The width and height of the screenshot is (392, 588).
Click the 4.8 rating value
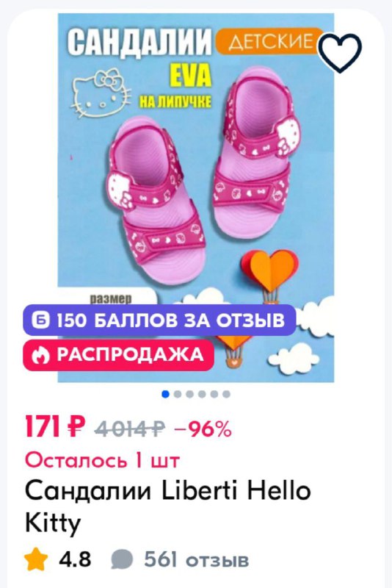pos(75,559)
